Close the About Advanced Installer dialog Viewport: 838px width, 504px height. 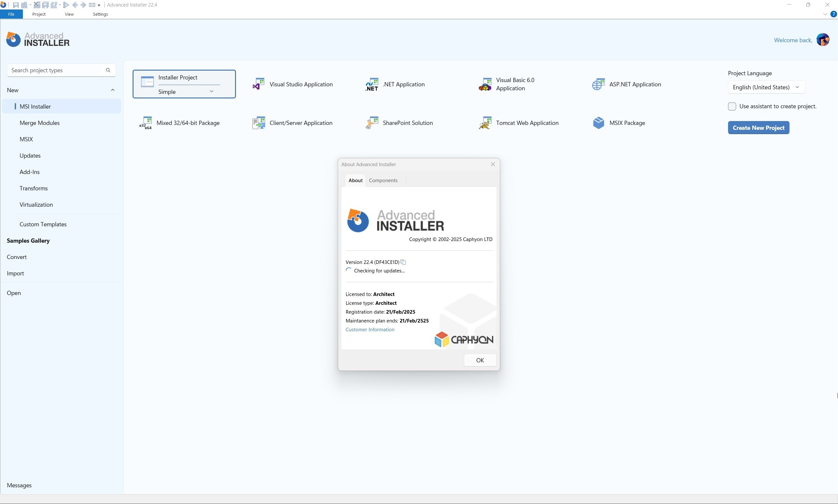[x=493, y=165]
